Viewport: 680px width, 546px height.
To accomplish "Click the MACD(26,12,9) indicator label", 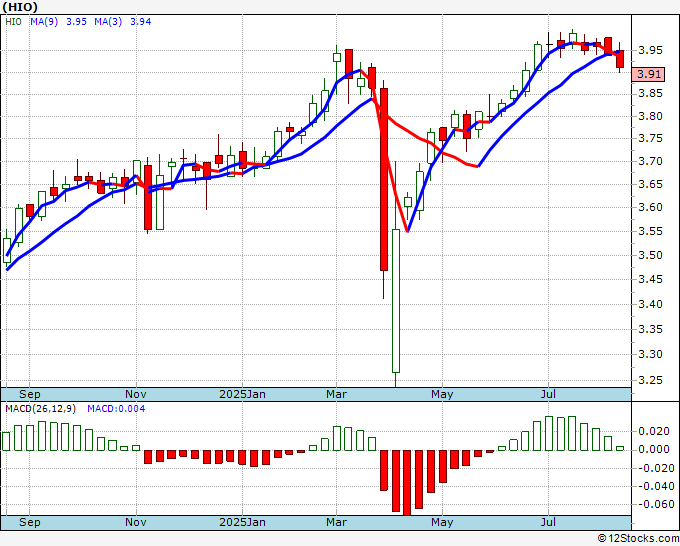I will (x=40, y=409).
